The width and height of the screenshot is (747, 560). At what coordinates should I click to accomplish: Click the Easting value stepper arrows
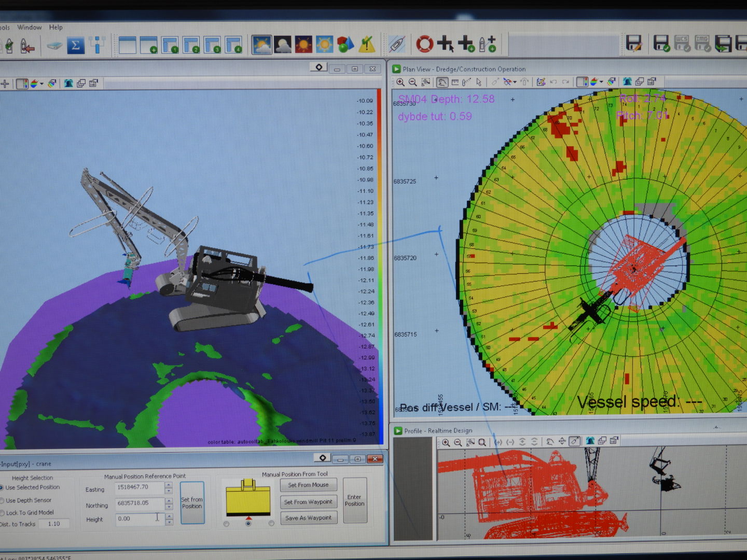(x=169, y=488)
